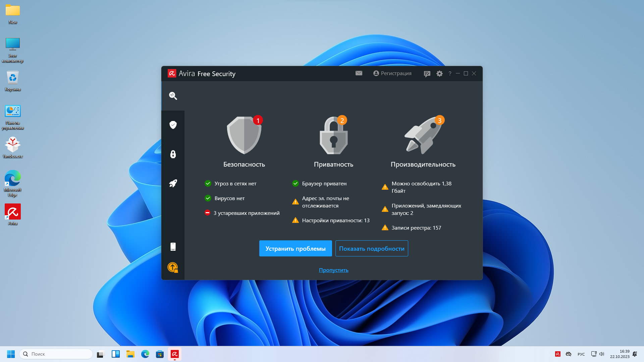Select the large Безопасность shield graphic
Image resolution: width=644 pixels, height=362 pixels.
(x=244, y=135)
